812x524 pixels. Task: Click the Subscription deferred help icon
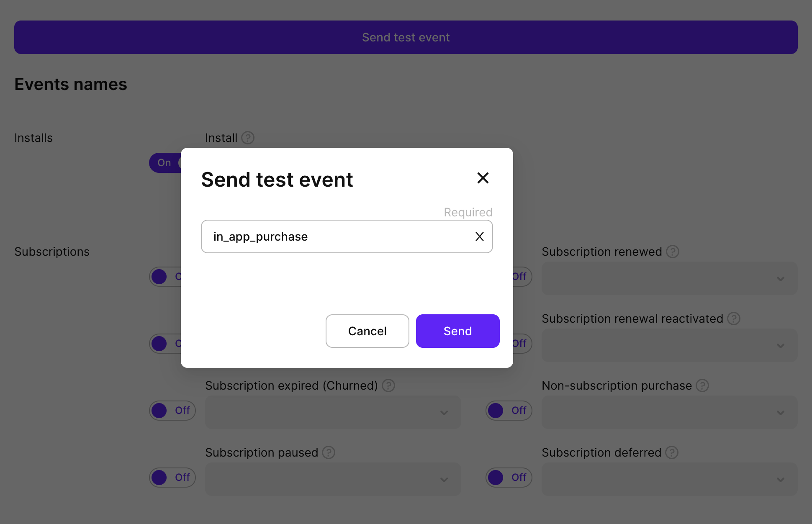coord(673,452)
